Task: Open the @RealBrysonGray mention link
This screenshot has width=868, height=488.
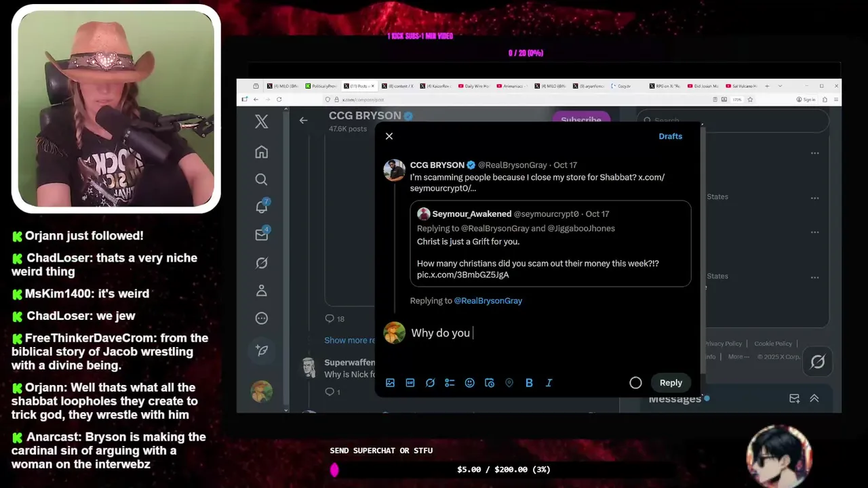Action: coord(488,301)
